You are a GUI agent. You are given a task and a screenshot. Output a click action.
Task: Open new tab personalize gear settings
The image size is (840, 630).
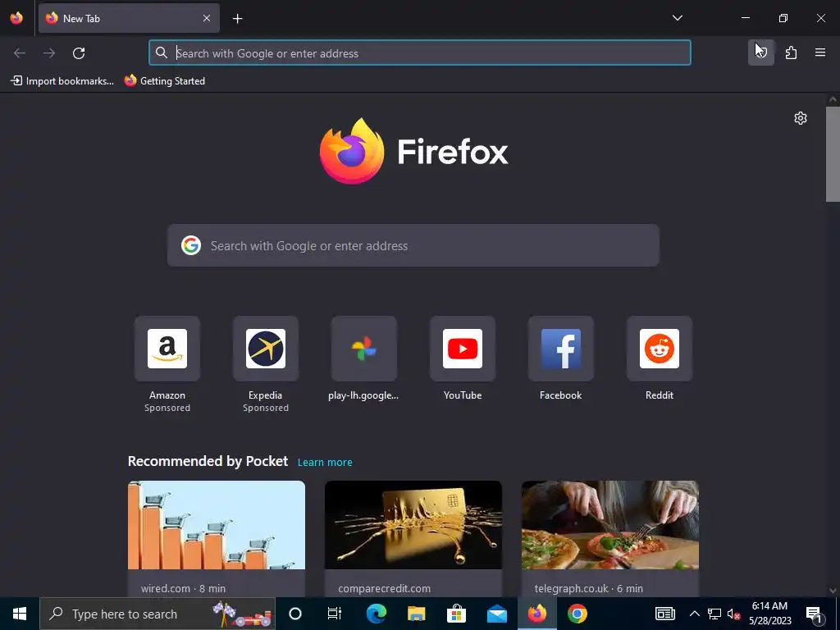[x=801, y=118]
